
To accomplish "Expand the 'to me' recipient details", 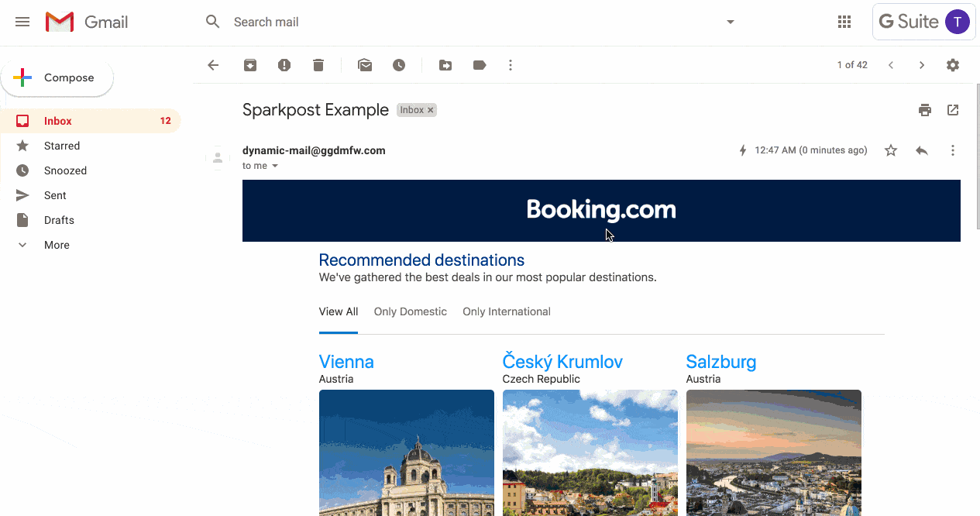I will tap(274, 166).
